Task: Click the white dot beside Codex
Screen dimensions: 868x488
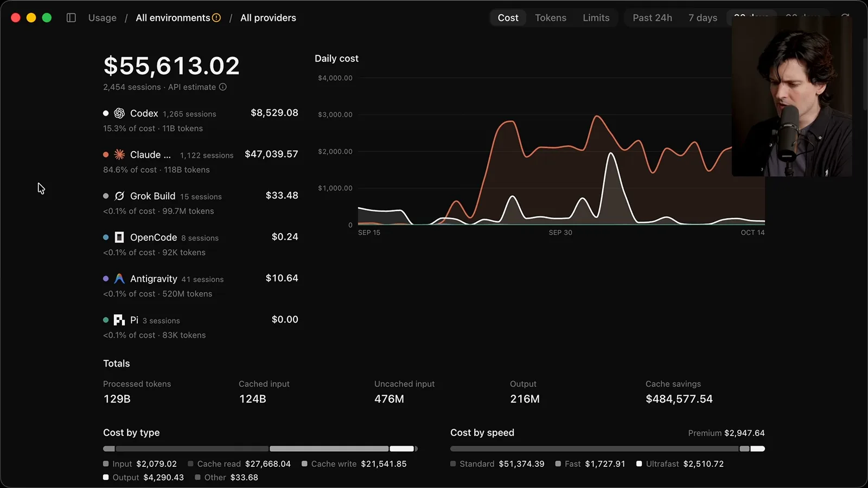Action: click(x=106, y=113)
